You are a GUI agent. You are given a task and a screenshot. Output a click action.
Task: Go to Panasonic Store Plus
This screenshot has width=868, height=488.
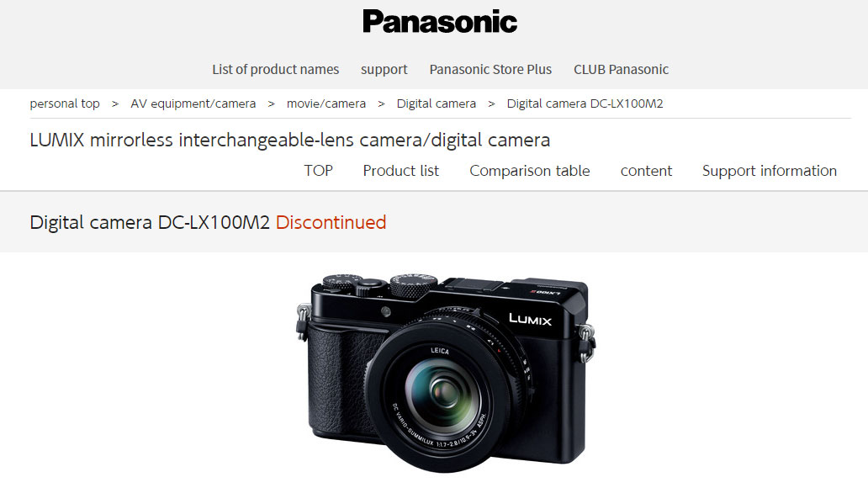[x=490, y=69]
